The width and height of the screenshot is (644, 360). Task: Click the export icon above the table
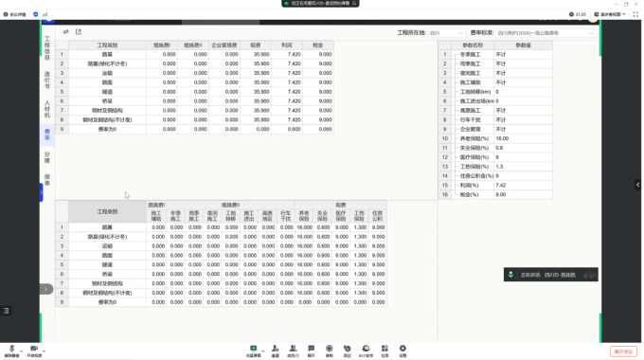click(79, 31)
